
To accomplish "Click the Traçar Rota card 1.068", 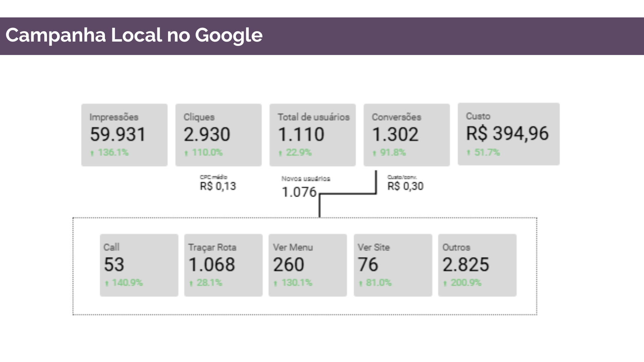I will pyautogui.click(x=223, y=265).
